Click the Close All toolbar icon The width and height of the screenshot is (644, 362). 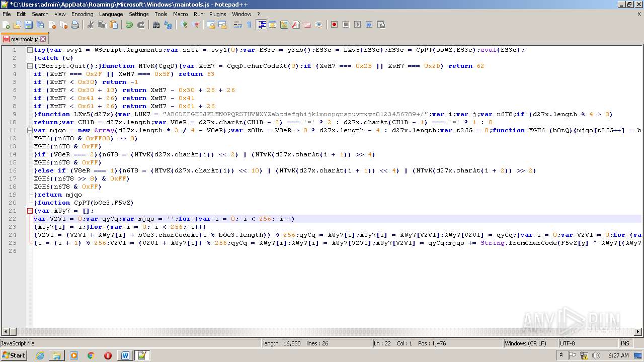63,25
